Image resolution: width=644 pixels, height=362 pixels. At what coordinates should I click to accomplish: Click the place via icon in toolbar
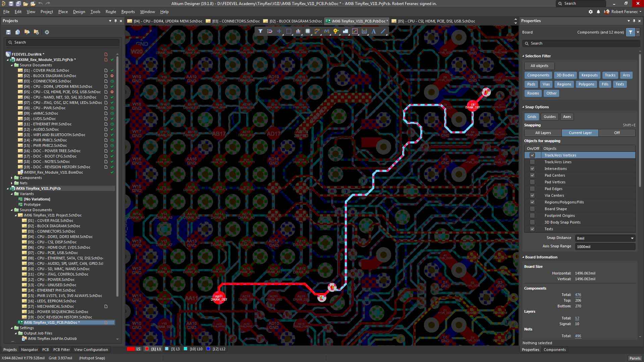[x=336, y=31]
